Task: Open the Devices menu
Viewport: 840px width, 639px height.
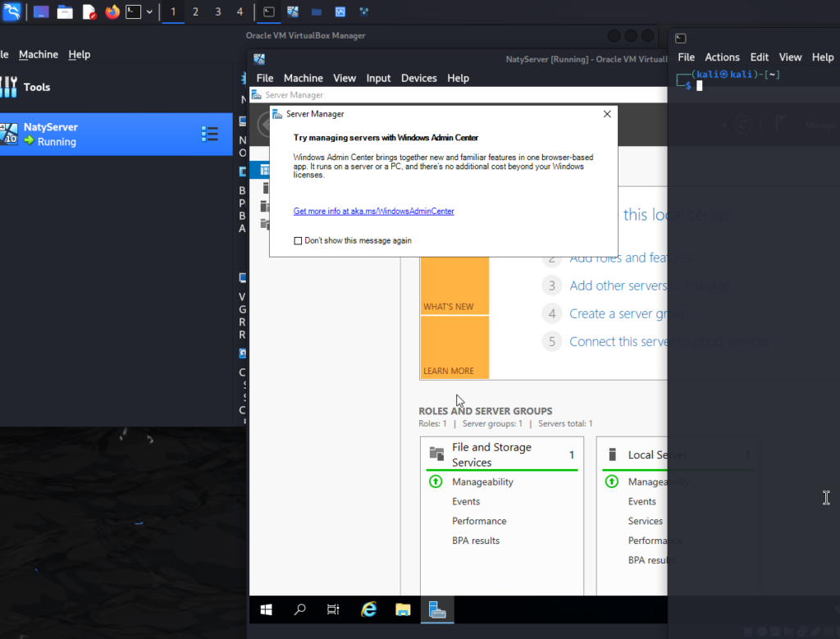Action: 419,78
